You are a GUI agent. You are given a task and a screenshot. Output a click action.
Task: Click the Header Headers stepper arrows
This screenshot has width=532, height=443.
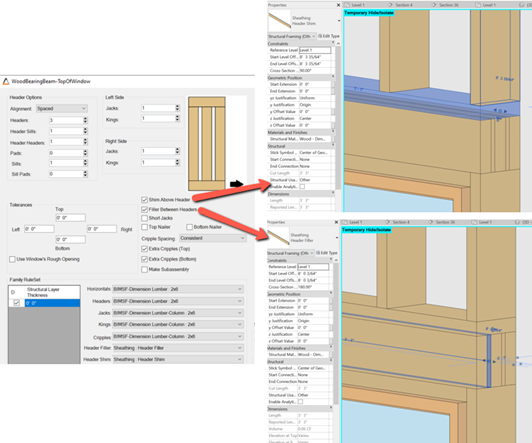(85, 142)
